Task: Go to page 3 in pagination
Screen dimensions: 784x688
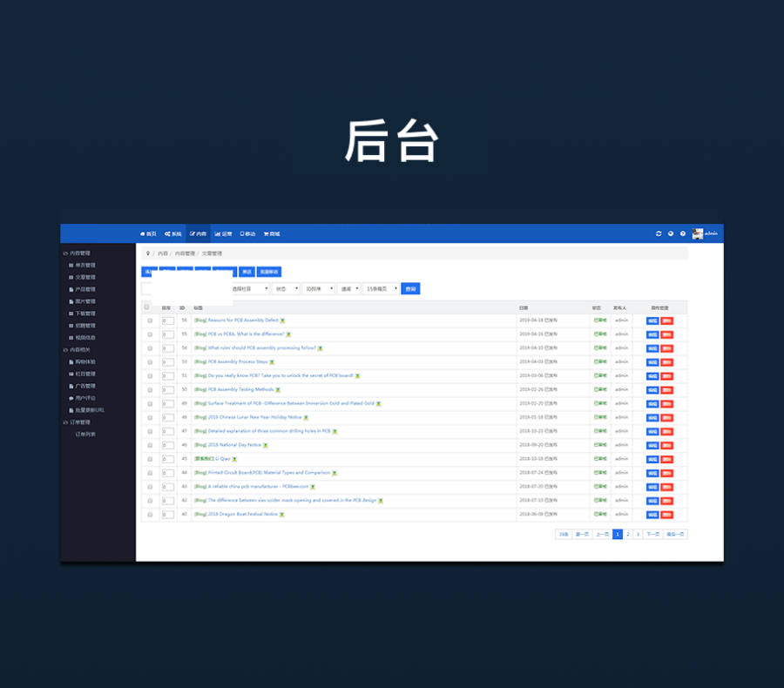Action: [638, 535]
